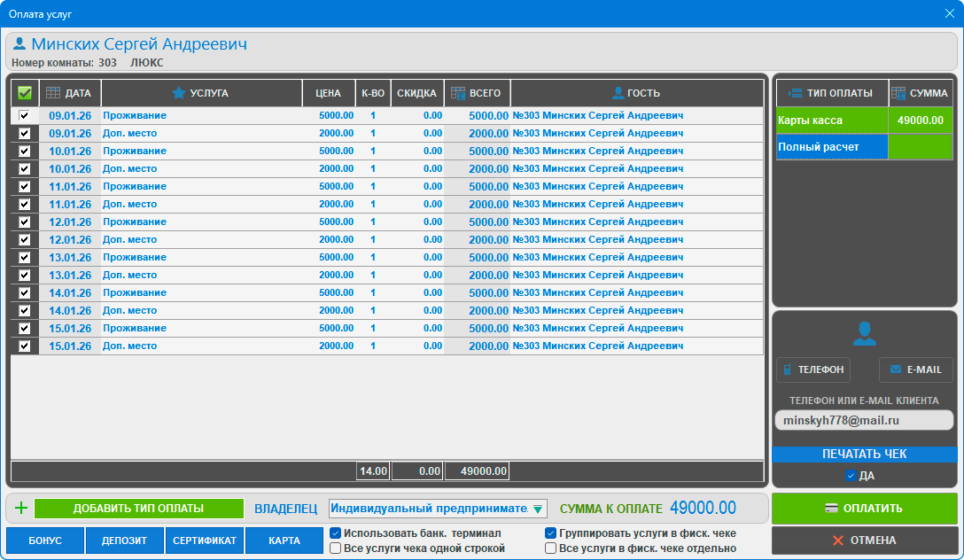Click the ПЕЧАТАТЬ ЧЕК label bar

coord(865,454)
